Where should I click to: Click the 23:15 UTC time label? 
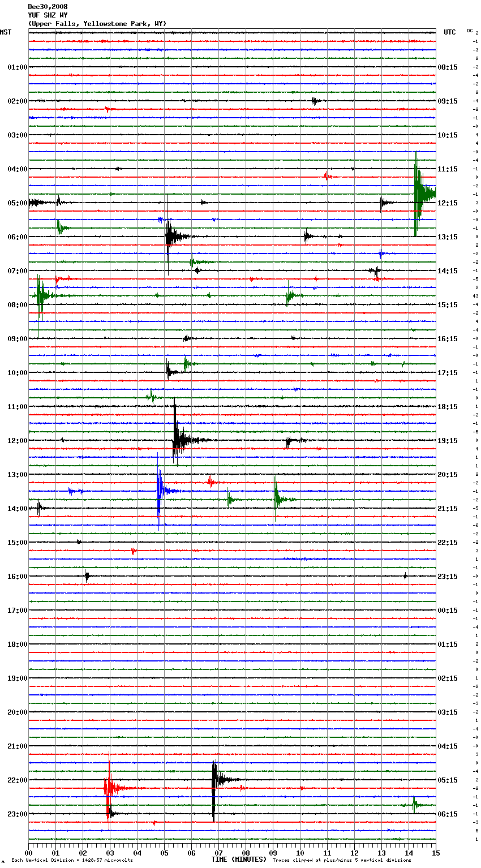pos(448,577)
